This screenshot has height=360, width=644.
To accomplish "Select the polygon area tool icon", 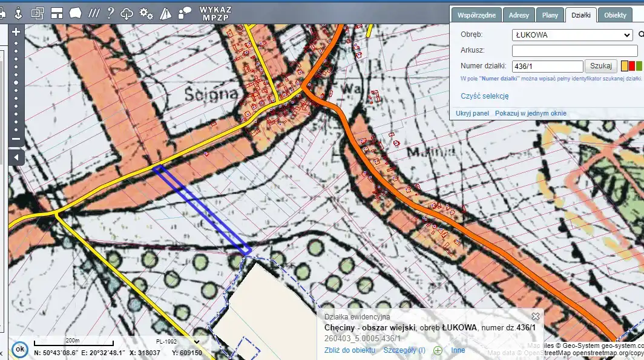I will pos(76,12).
